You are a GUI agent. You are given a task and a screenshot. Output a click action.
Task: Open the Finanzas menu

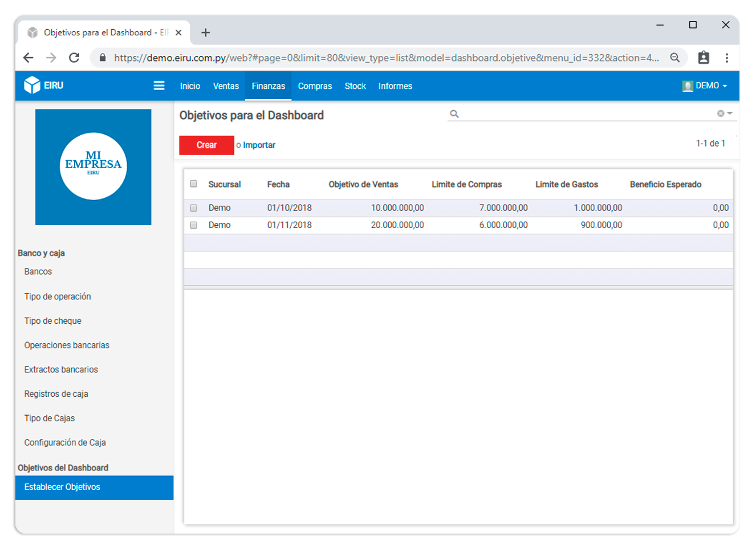pyautogui.click(x=269, y=86)
